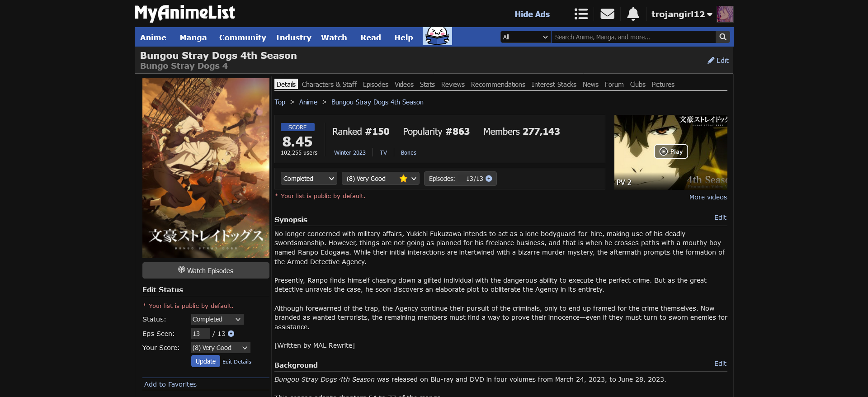Click the Winter 2023 season link
The width and height of the screenshot is (868, 397).
coord(349,153)
